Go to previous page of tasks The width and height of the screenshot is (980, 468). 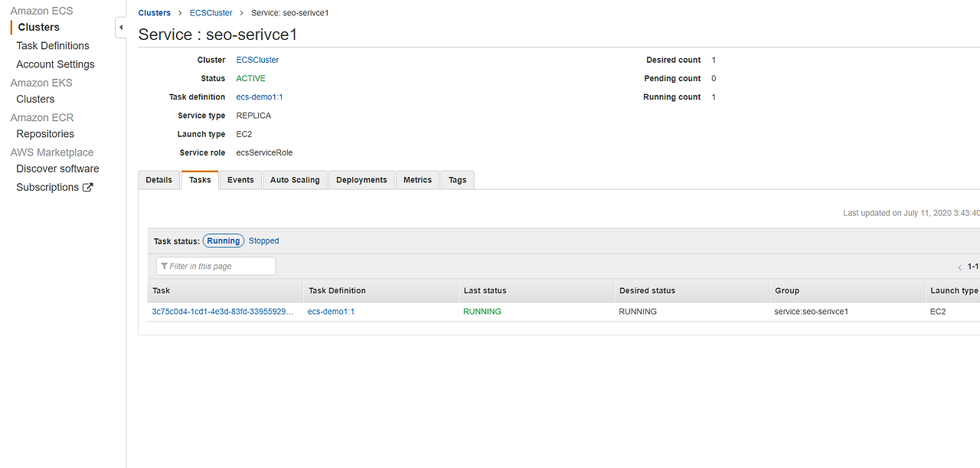(x=960, y=267)
